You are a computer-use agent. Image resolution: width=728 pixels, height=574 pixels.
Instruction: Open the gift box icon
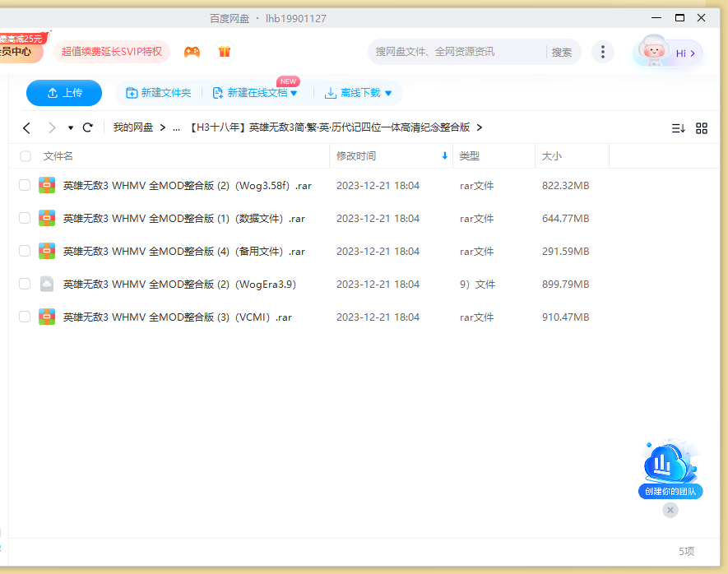(x=225, y=52)
